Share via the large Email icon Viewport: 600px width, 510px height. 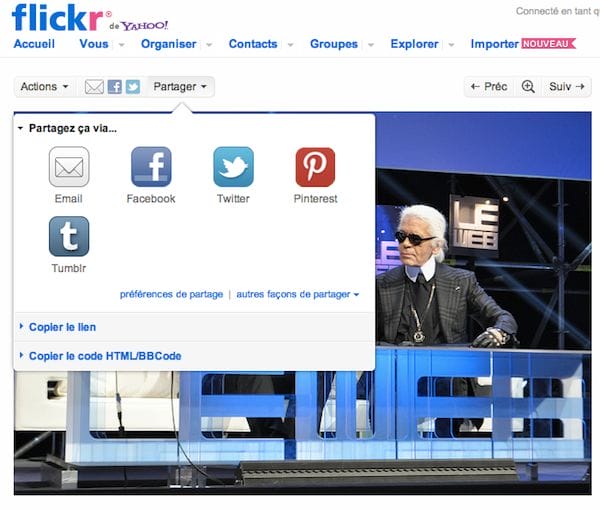pos(69,167)
